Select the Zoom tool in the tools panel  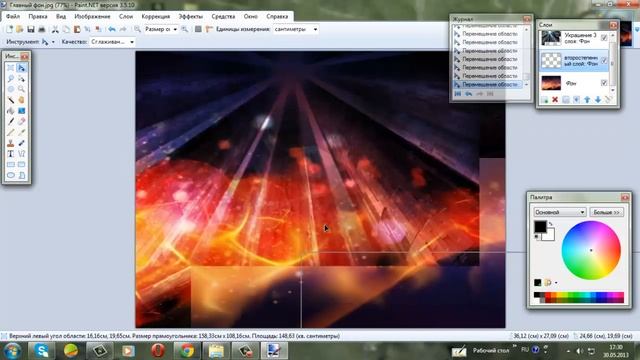(21, 89)
